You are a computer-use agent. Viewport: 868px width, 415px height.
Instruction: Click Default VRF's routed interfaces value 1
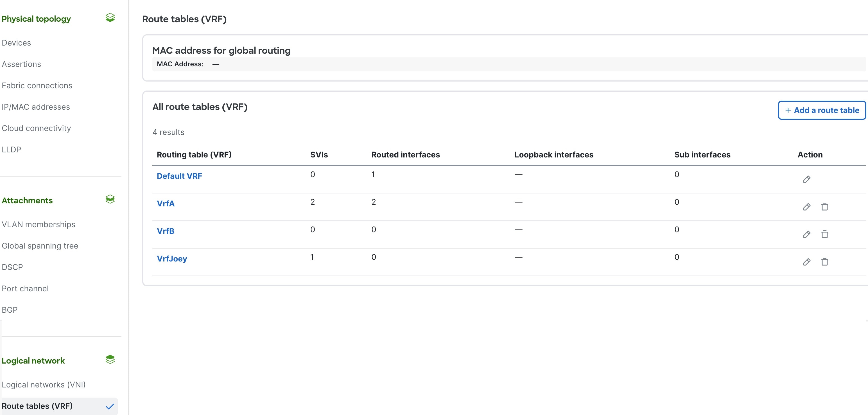(373, 174)
